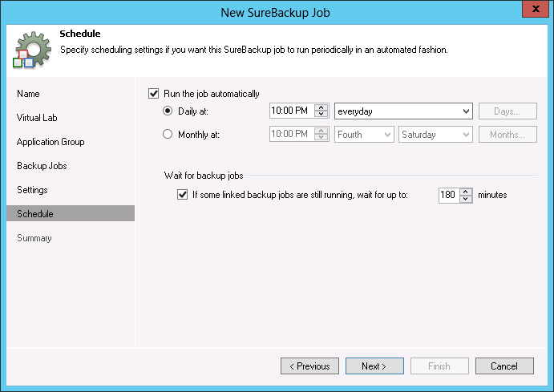The width and height of the screenshot is (554, 392).
Task: Increase the daily time using up arrow
Action: [322, 107]
